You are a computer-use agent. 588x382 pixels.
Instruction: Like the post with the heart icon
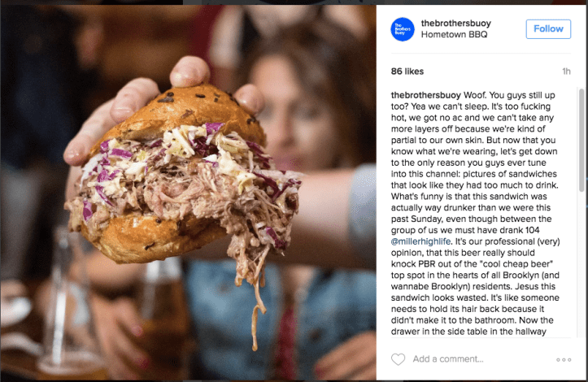coord(398,359)
